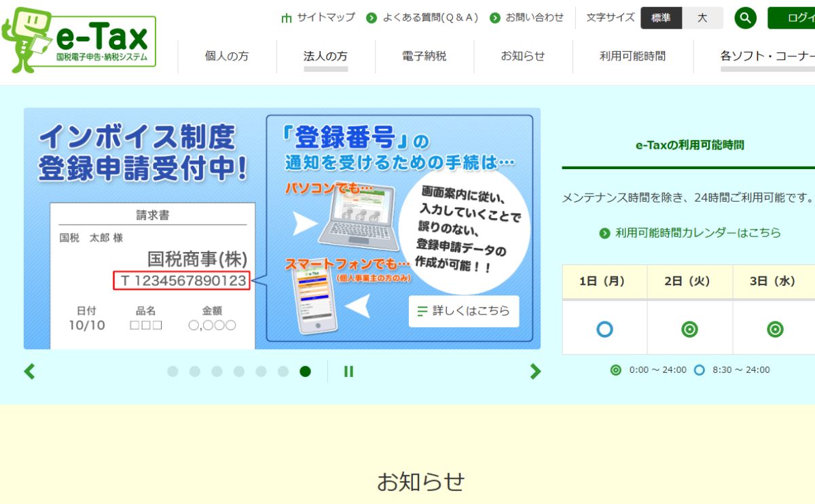Select fourth carousel dot

(239, 372)
